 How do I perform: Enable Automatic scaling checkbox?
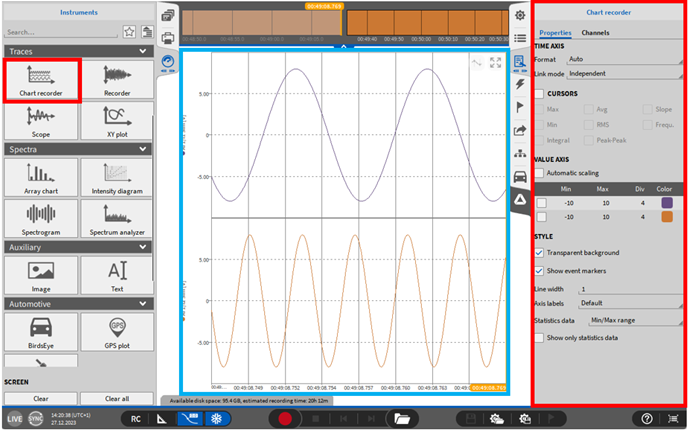click(540, 173)
